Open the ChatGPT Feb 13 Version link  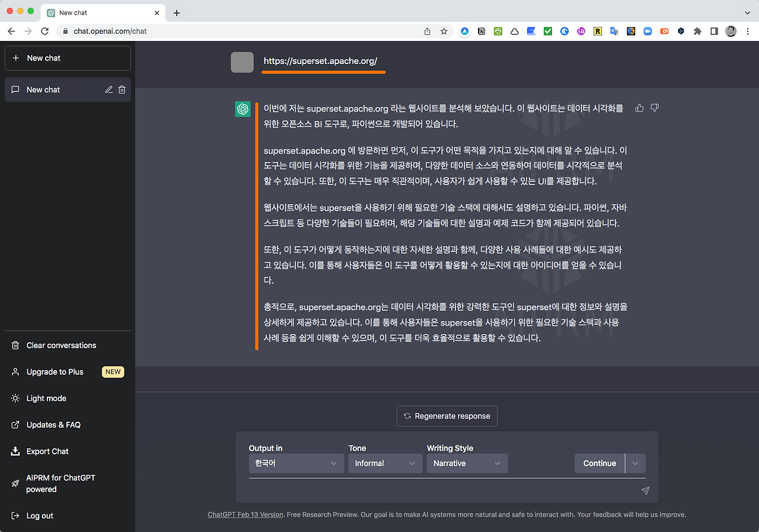point(245,515)
